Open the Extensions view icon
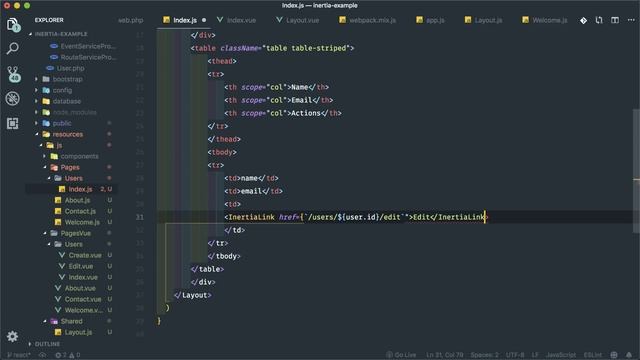Screen dimensions: 640x360 click(13, 123)
